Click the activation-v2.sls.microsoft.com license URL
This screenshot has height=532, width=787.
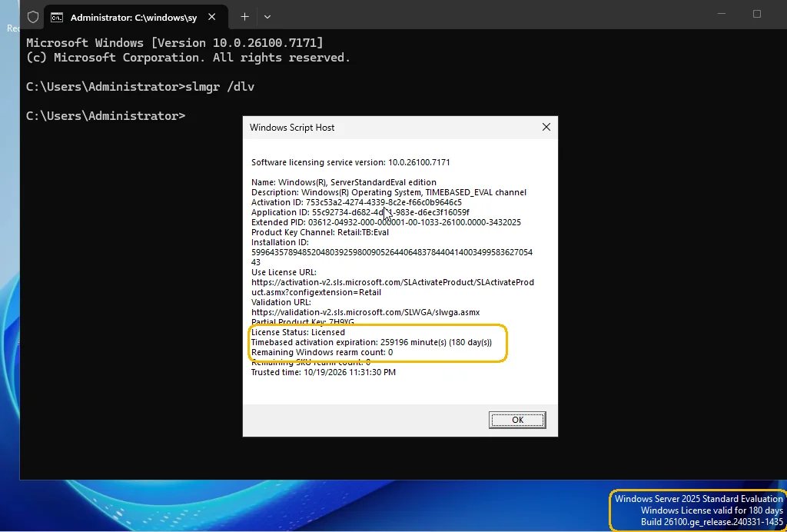point(393,287)
